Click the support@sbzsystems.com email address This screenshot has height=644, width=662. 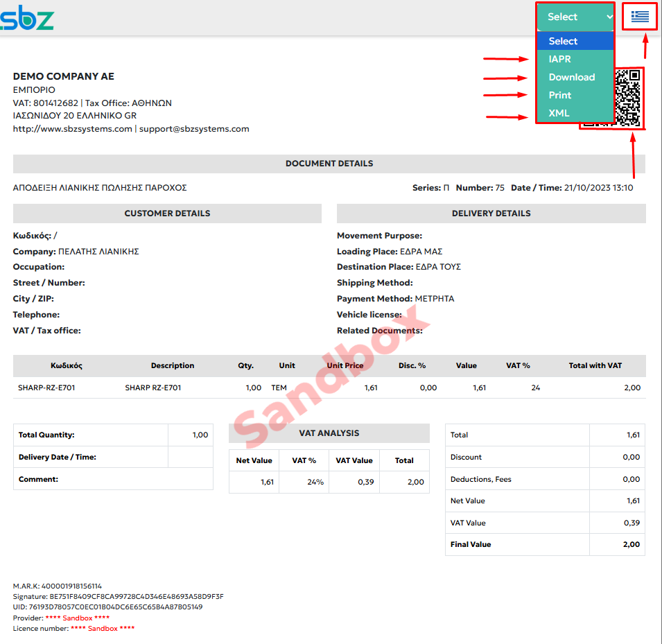tap(194, 129)
